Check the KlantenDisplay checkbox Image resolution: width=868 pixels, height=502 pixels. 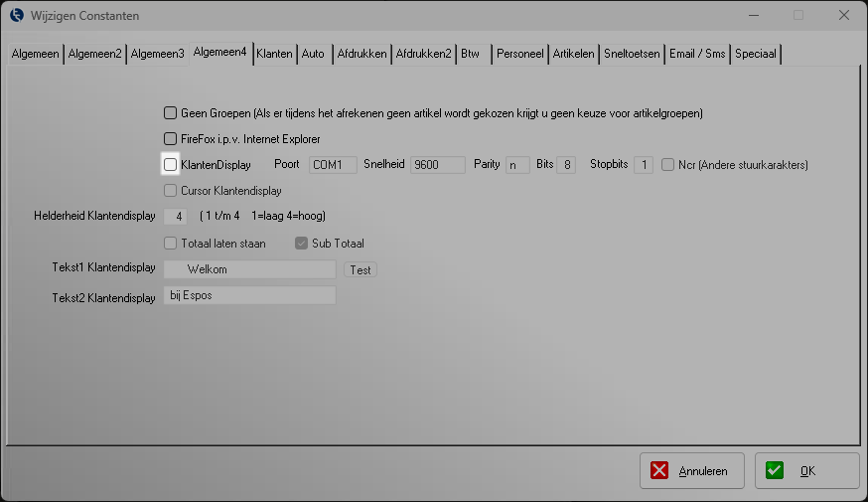tap(171, 165)
